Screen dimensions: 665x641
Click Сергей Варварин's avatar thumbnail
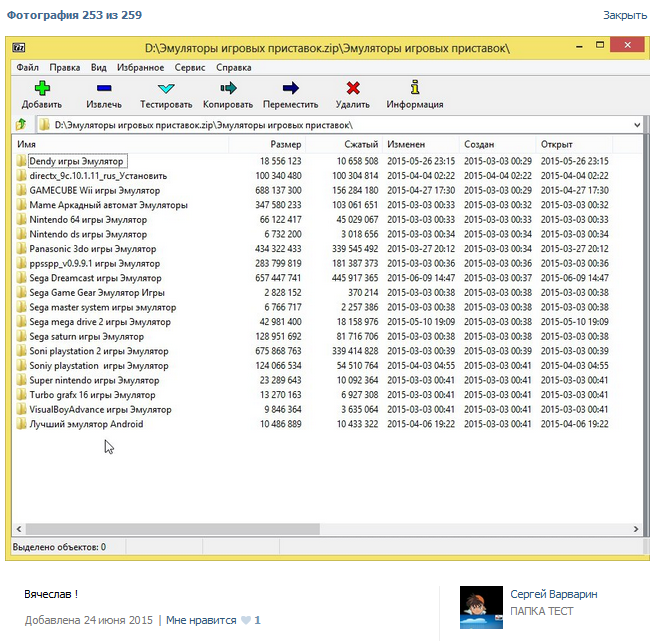tap(481, 607)
